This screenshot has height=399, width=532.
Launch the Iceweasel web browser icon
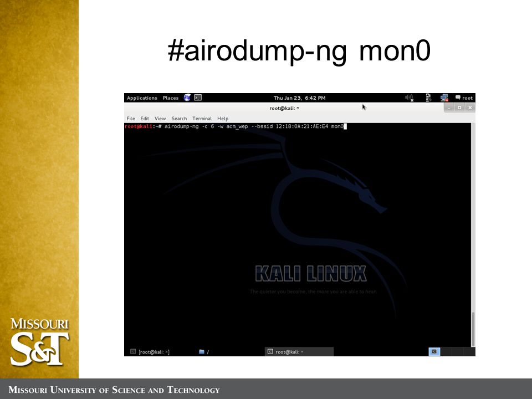[x=187, y=98]
